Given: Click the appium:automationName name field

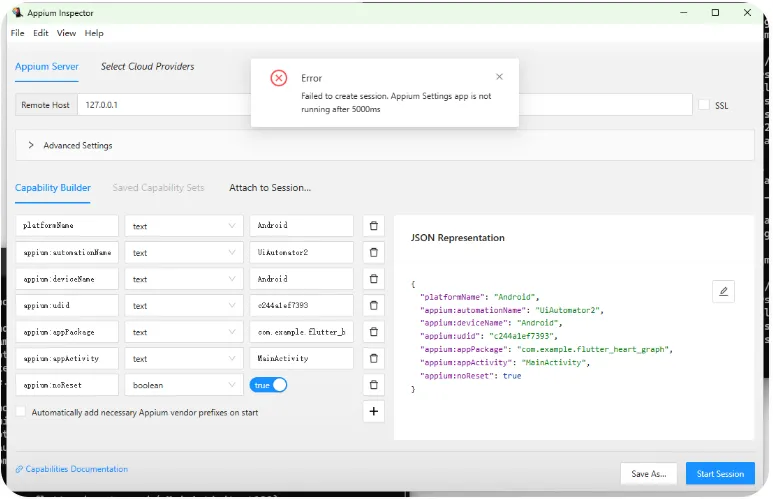Looking at the screenshot, I should (67, 252).
